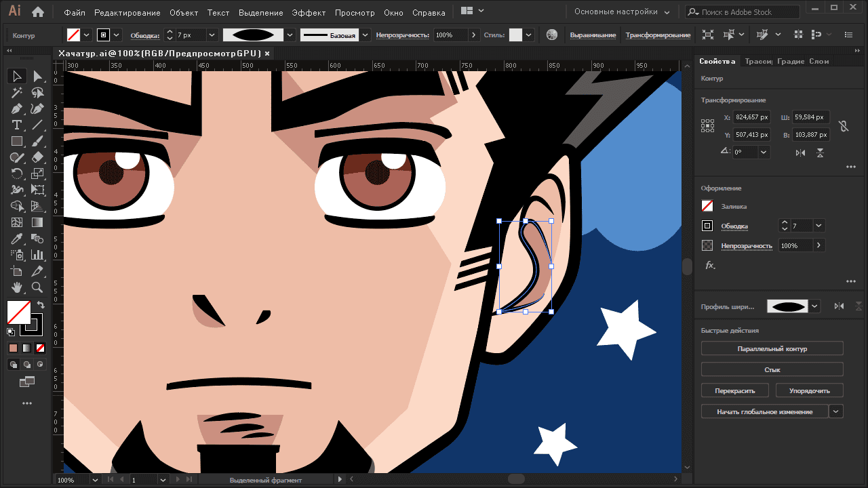This screenshot has width=868, height=488.
Task: Select the Curvature tool
Action: (x=37, y=109)
